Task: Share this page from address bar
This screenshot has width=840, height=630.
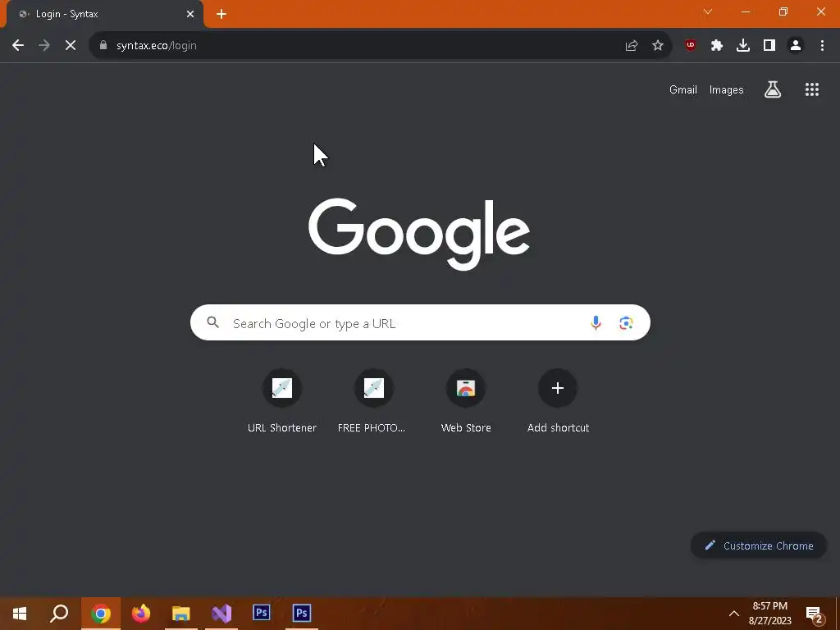Action: click(x=632, y=46)
